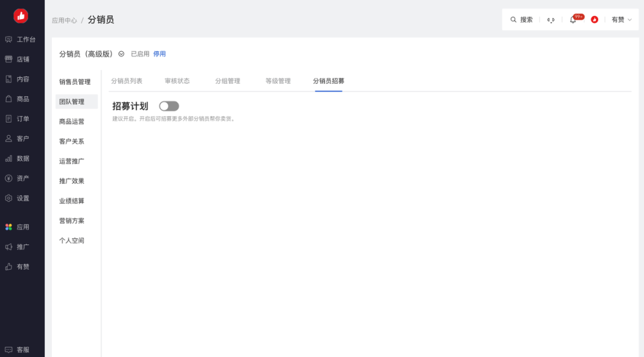The width and height of the screenshot is (644, 357).
Task: Check statistics via the 数据 icon
Action: 22,158
